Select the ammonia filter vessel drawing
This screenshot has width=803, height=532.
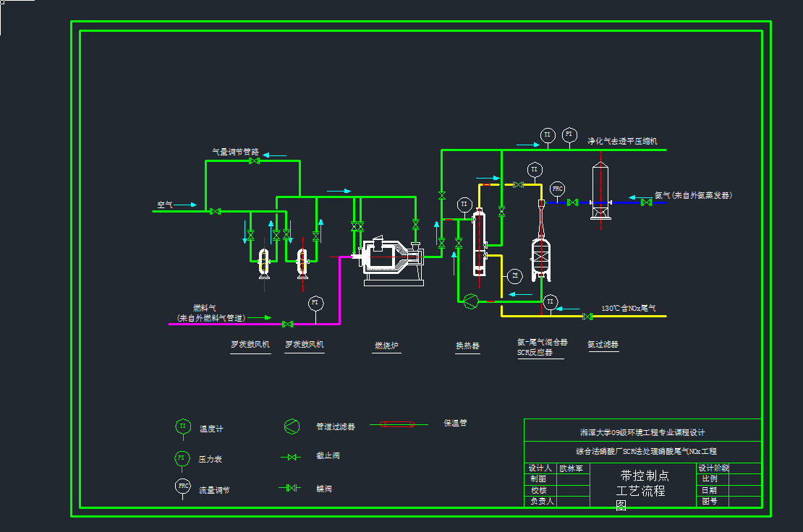tap(600, 192)
